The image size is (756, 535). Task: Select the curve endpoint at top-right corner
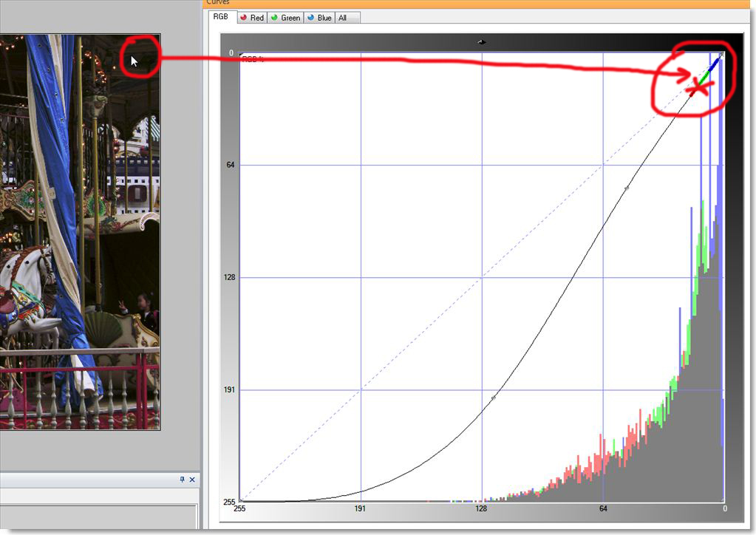click(x=722, y=54)
